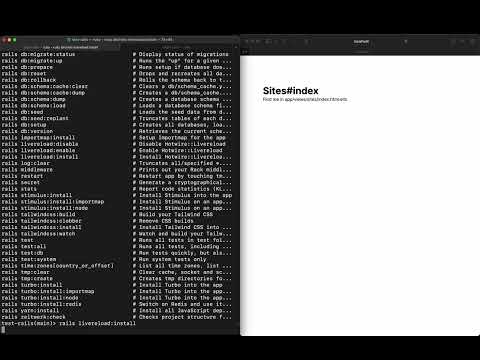Click '# Remove CSS builds' comment
Image resolution: width=480 pixels, height=360 pixels.
163,221
